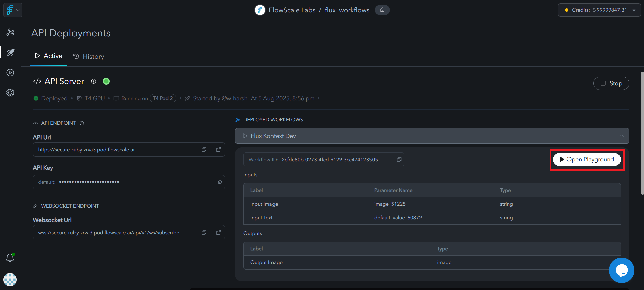Screen dimensions: 644x290
Task: Collapse the Flux Kontext Dev workflow
Action: pyautogui.click(x=621, y=136)
